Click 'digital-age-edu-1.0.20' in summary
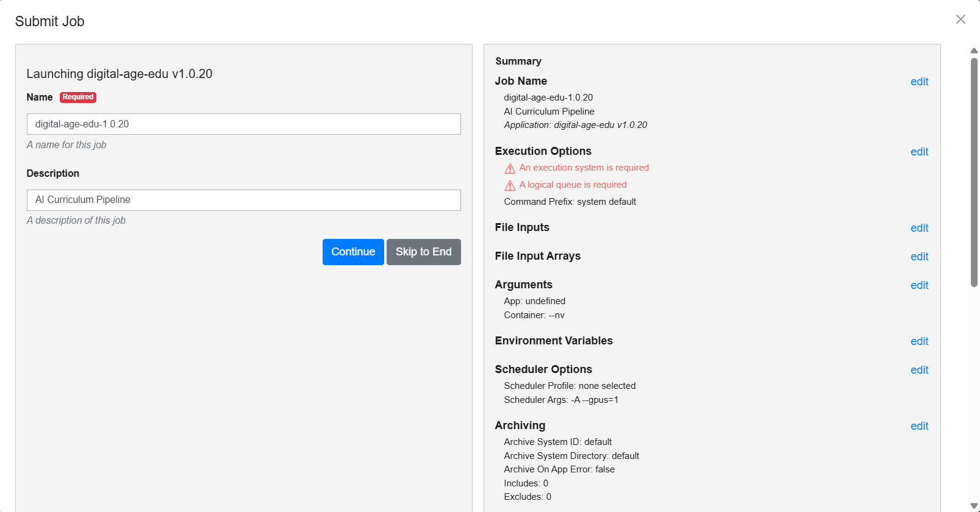Screen dimensions: 980x512 click(x=548, y=98)
